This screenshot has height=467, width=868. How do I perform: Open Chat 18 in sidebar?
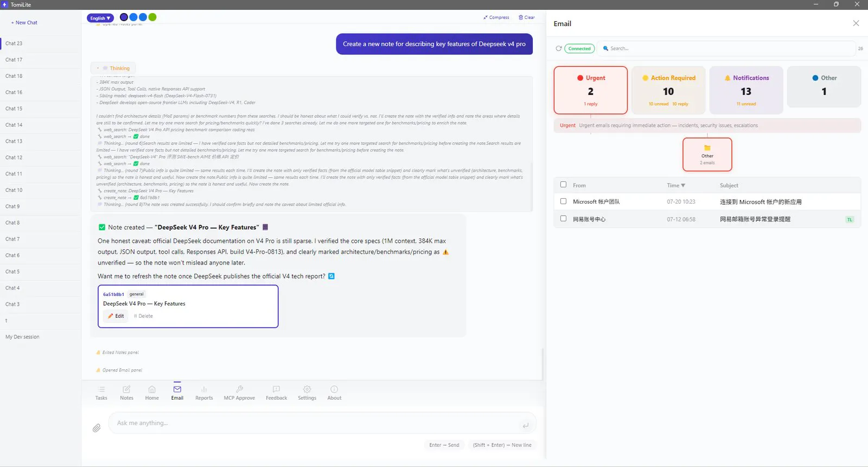click(x=41, y=76)
